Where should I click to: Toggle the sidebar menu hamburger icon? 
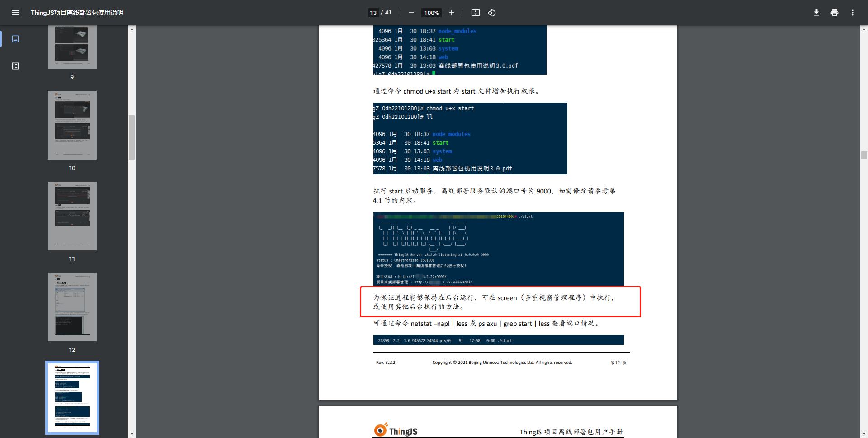coord(15,13)
